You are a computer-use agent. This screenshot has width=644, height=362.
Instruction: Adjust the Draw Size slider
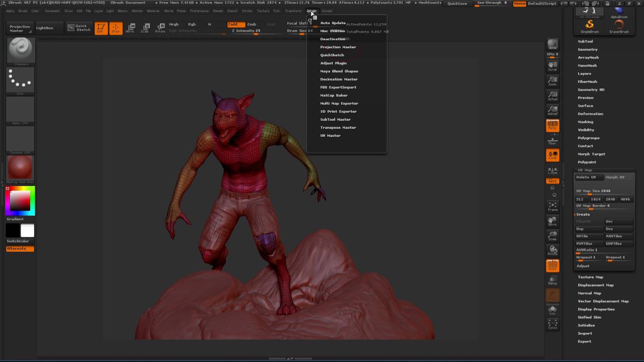(300, 31)
